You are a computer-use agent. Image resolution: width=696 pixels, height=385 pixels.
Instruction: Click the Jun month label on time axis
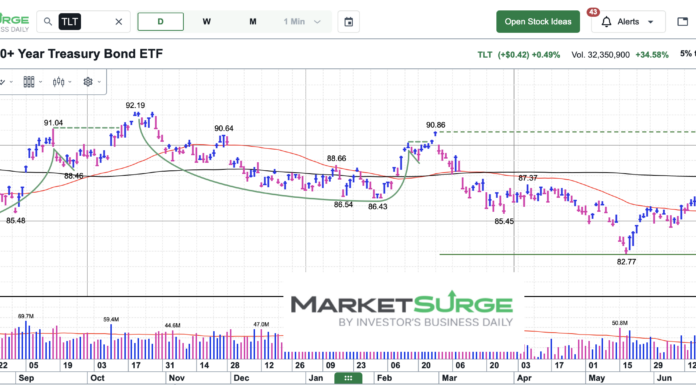tap(664, 378)
